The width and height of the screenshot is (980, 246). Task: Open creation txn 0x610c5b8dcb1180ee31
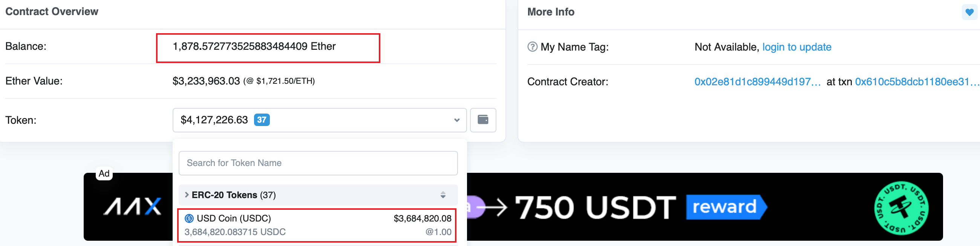coord(917,82)
